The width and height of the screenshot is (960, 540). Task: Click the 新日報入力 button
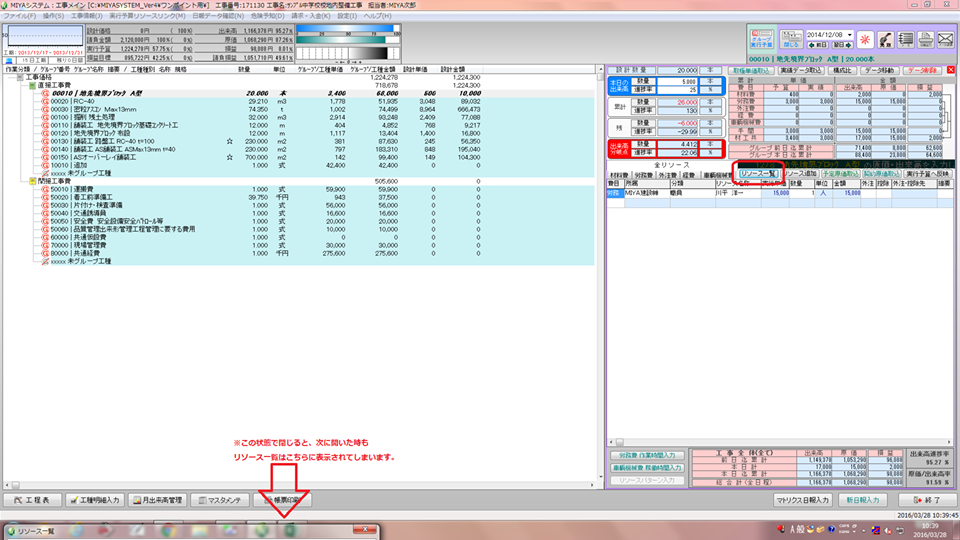863,500
